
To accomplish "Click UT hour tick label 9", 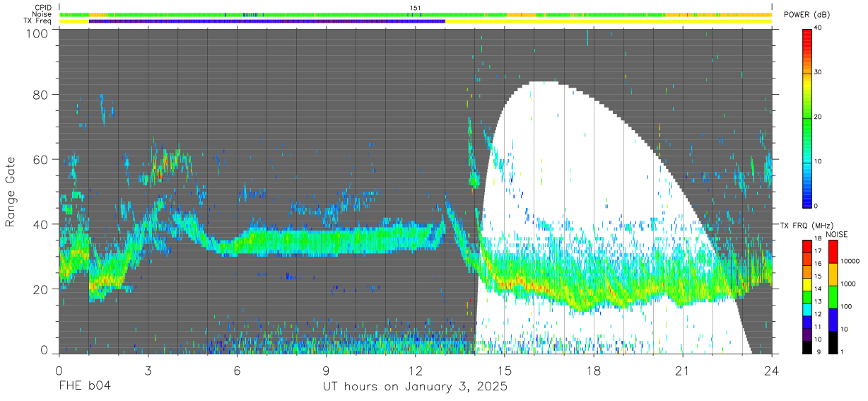I will coord(327,371).
